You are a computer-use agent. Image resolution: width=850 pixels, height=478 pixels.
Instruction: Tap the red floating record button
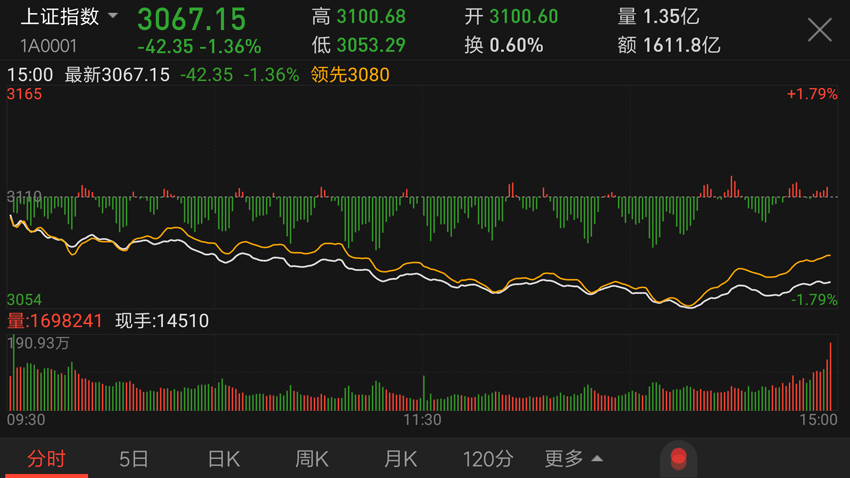(x=678, y=458)
